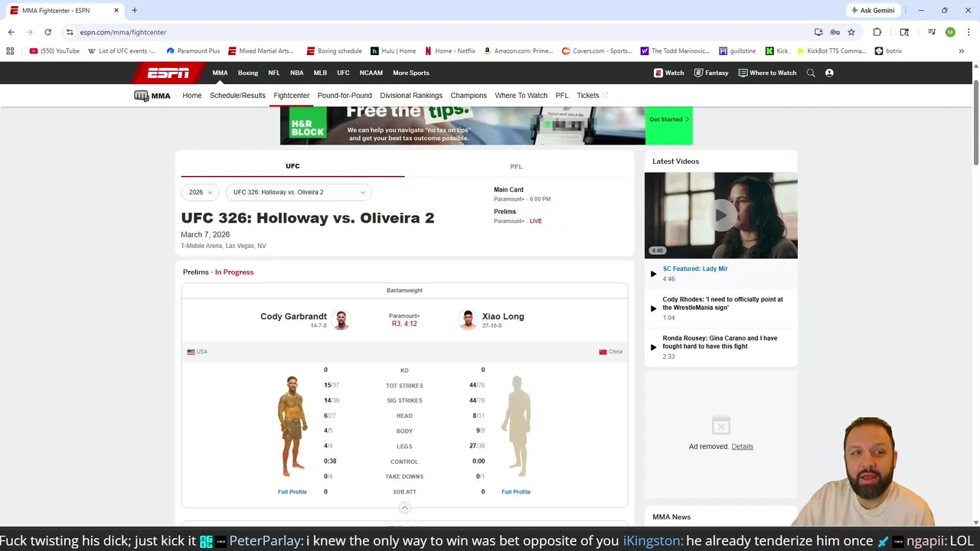Open the Kick bookmark
This screenshot has height=551, width=980.
[x=776, y=51]
